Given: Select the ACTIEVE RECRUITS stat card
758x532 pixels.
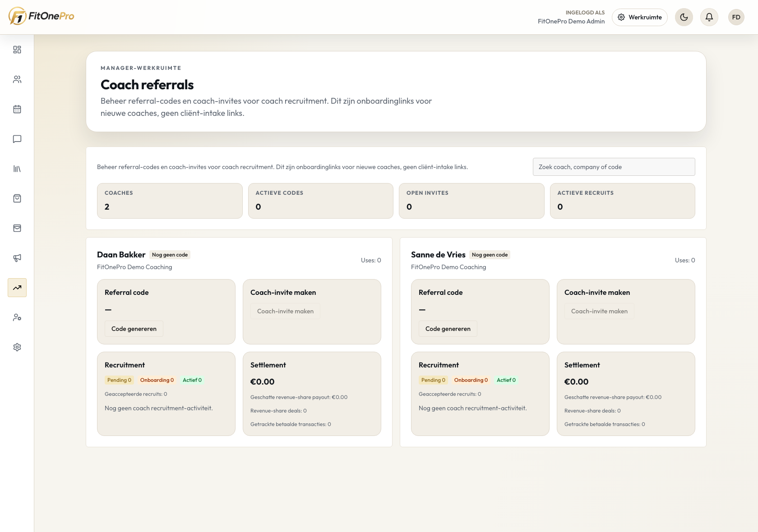Looking at the screenshot, I should click(623, 201).
